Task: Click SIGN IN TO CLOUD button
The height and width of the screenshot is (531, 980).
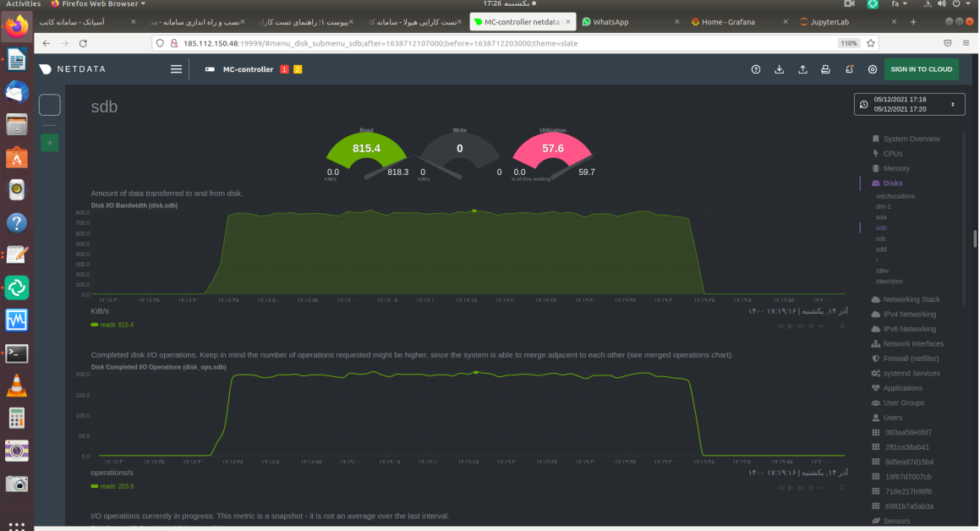Action: [922, 69]
